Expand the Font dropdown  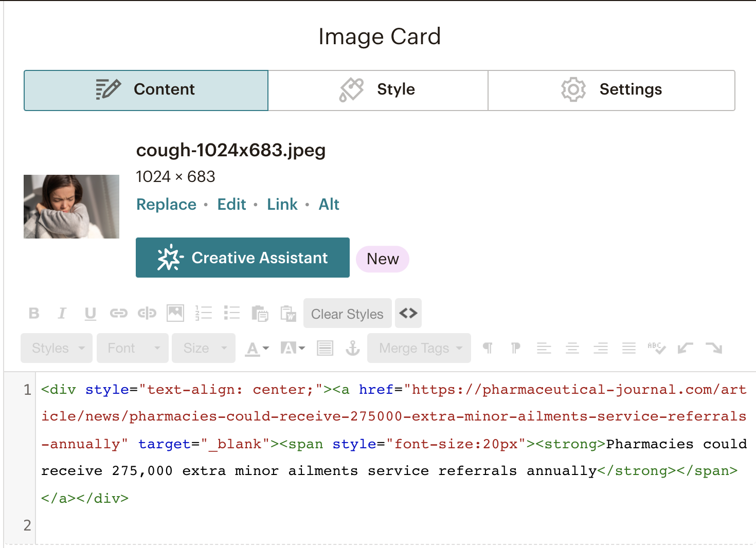pos(133,349)
